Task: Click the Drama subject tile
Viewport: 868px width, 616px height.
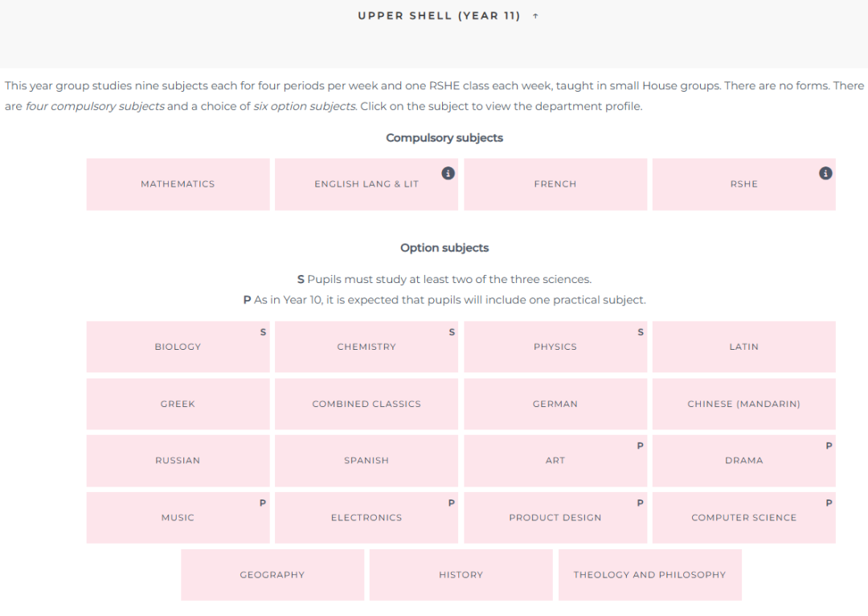Action: 744,460
